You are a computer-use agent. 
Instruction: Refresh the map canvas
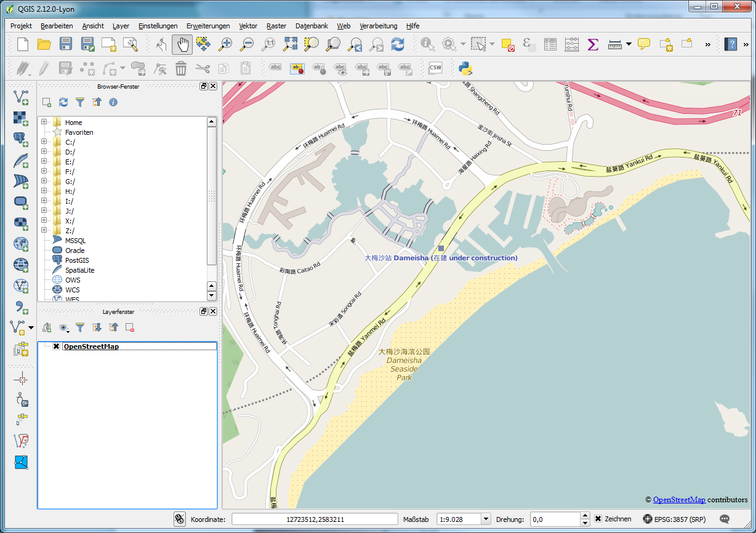[x=398, y=44]
